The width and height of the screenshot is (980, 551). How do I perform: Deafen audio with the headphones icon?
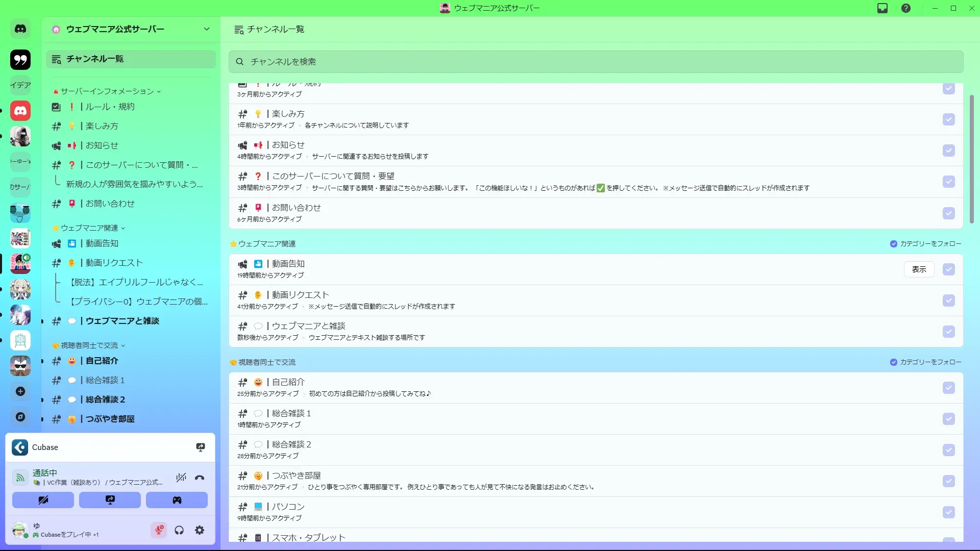pos(179,530)
